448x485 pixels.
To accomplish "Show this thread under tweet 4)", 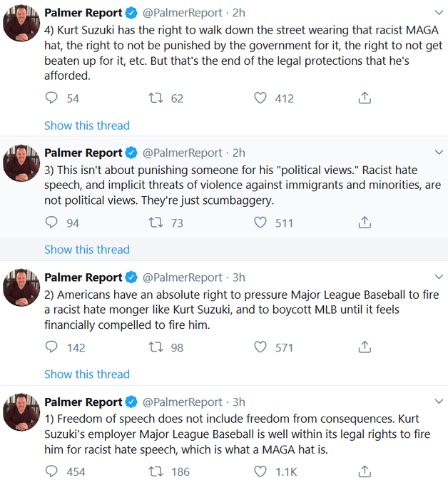I will point(87,126).
